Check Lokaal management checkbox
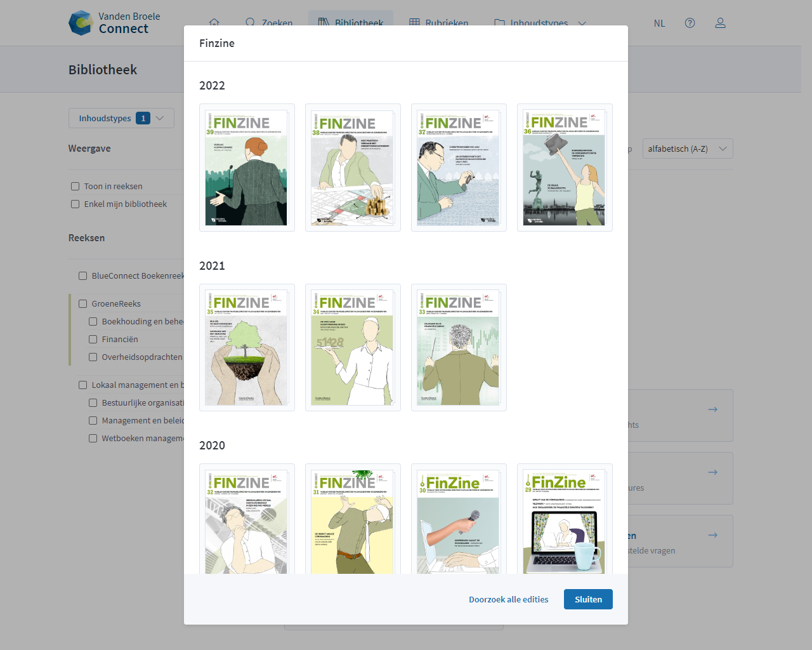 [x=83, y=385]
